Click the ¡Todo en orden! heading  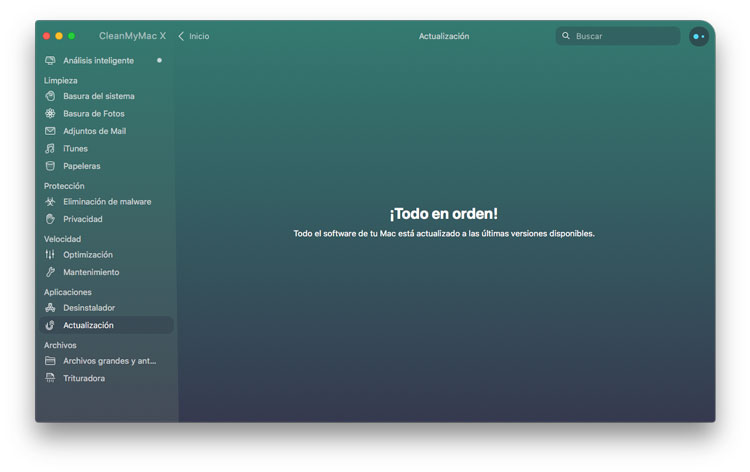pyautogui.click(x=443, y=214)
